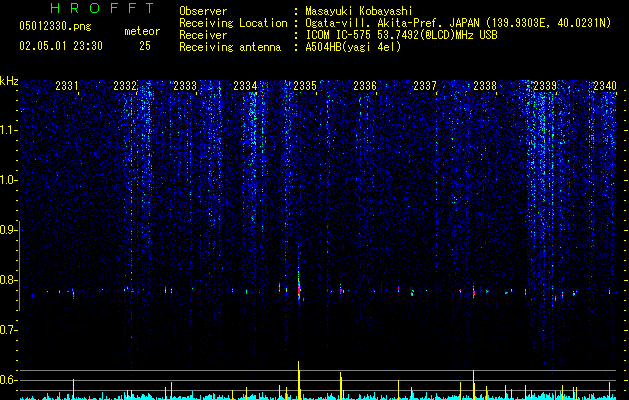The height and width of the screenshot is (400, 629).
Task: Click the meteor label
Action: 142,31
